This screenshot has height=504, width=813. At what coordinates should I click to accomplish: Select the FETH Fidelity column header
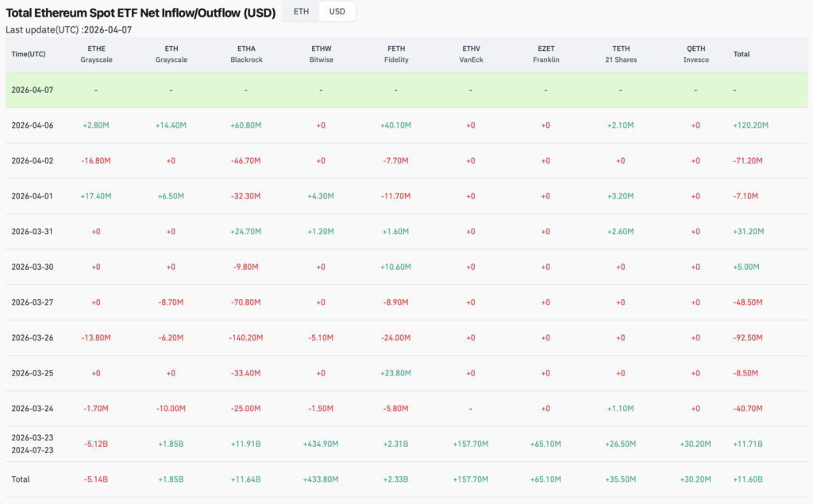coord(395,54)
